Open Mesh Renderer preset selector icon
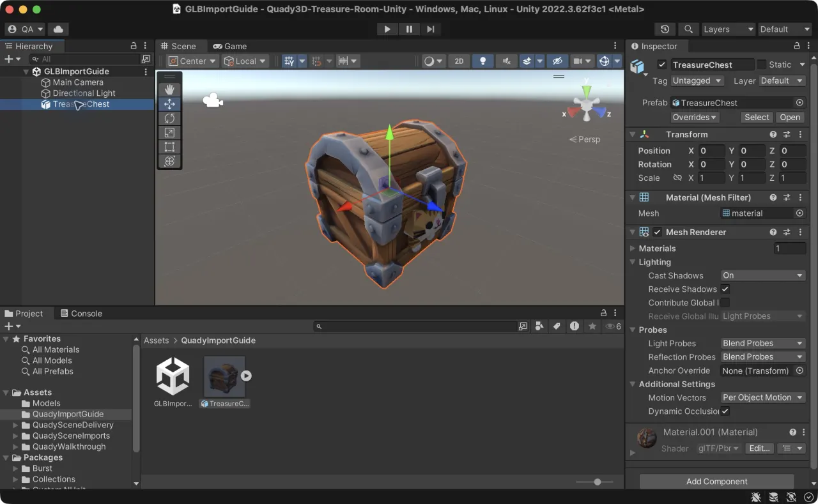The width and height of the screenshot is (818, 504). tap(787, 233)
